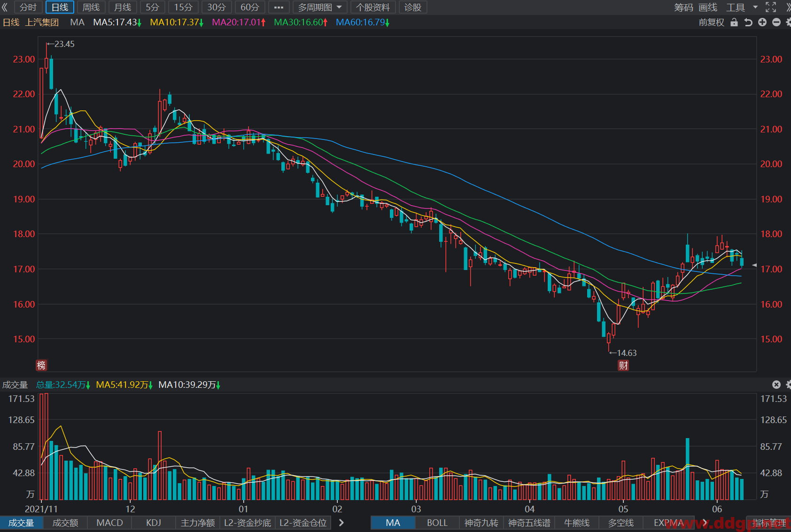
Task: Select MACD indicator tab
Action: click(x=109, y=523)
